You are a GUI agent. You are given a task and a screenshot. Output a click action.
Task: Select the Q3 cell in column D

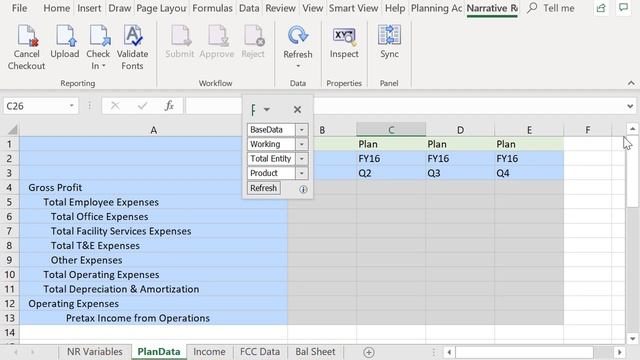(460, 173)
